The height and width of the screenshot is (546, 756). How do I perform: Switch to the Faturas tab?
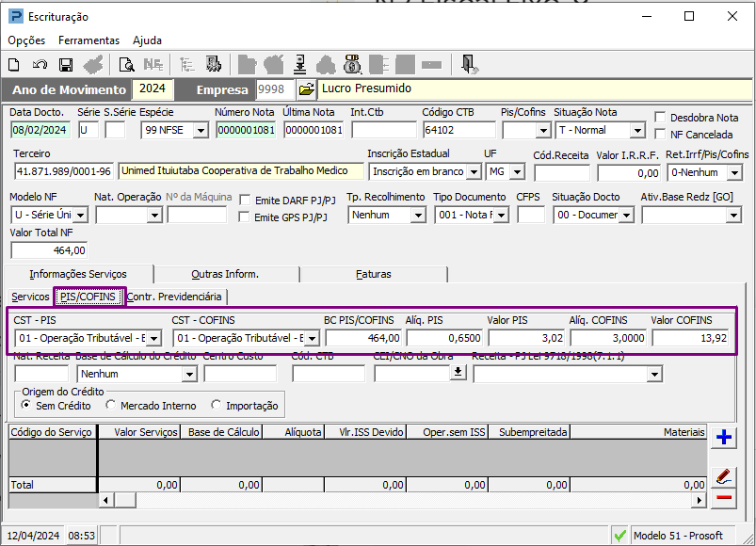coord(373,274)
